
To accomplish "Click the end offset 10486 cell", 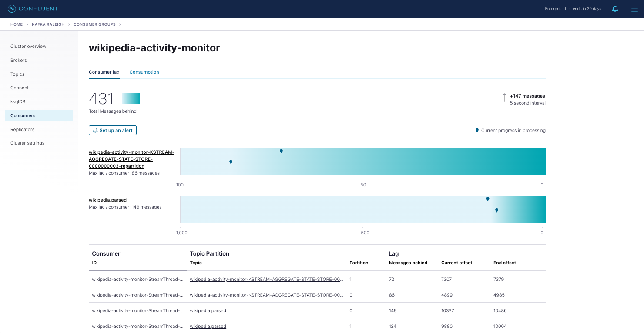I will (x=500, y=310).
